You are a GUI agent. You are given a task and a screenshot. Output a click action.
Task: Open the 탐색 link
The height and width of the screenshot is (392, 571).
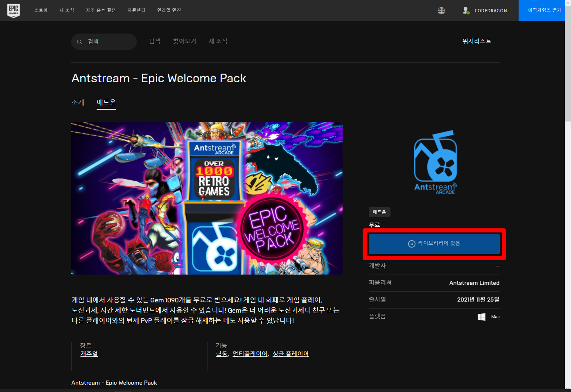tap(155, 41)
